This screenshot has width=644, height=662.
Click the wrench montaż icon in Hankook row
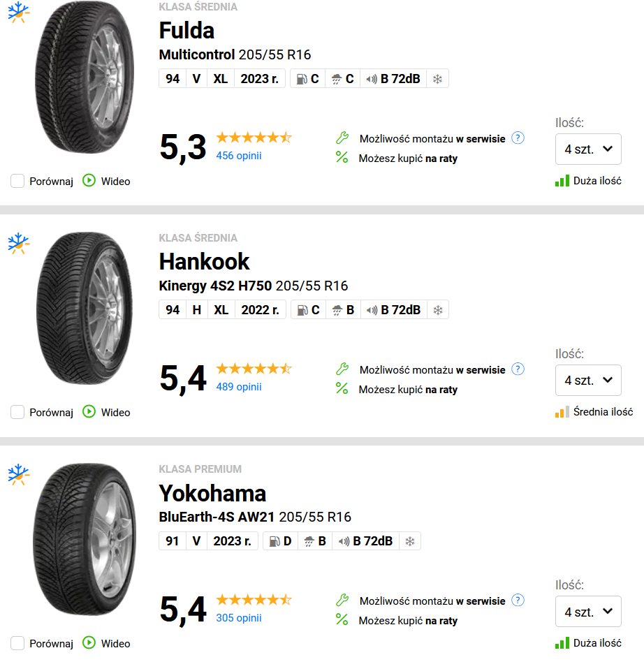342,369
